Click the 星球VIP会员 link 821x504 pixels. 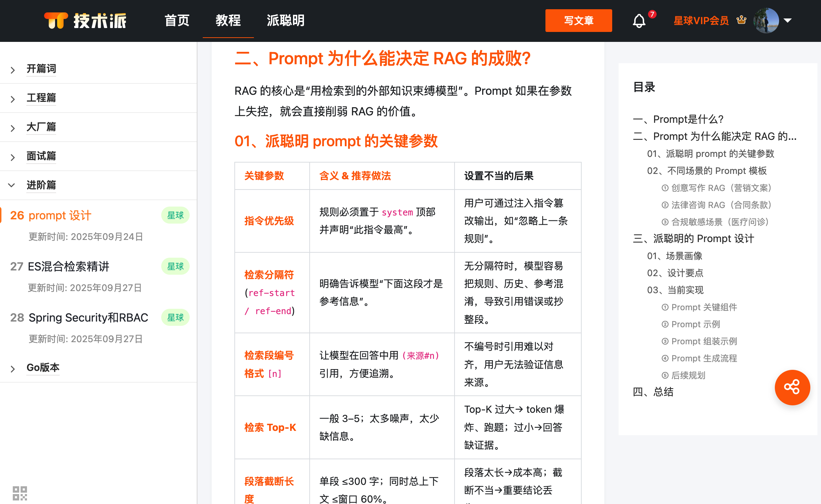[x=701, y=21]
